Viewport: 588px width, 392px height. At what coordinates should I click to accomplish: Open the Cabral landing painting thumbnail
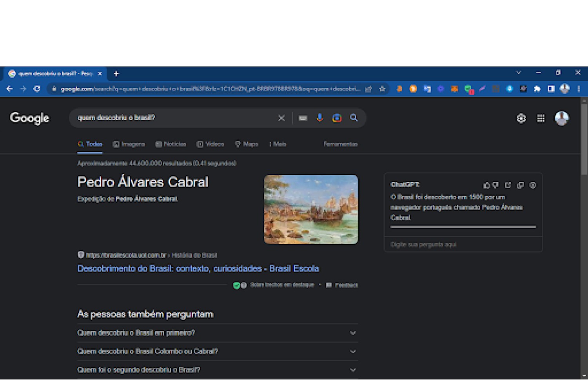311,210
